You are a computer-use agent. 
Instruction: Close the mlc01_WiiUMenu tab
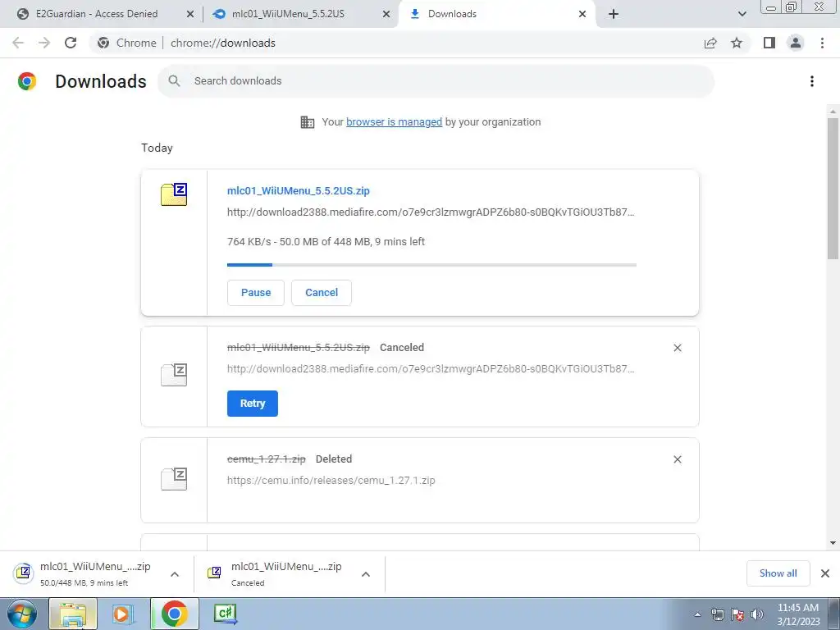(386, 15)
